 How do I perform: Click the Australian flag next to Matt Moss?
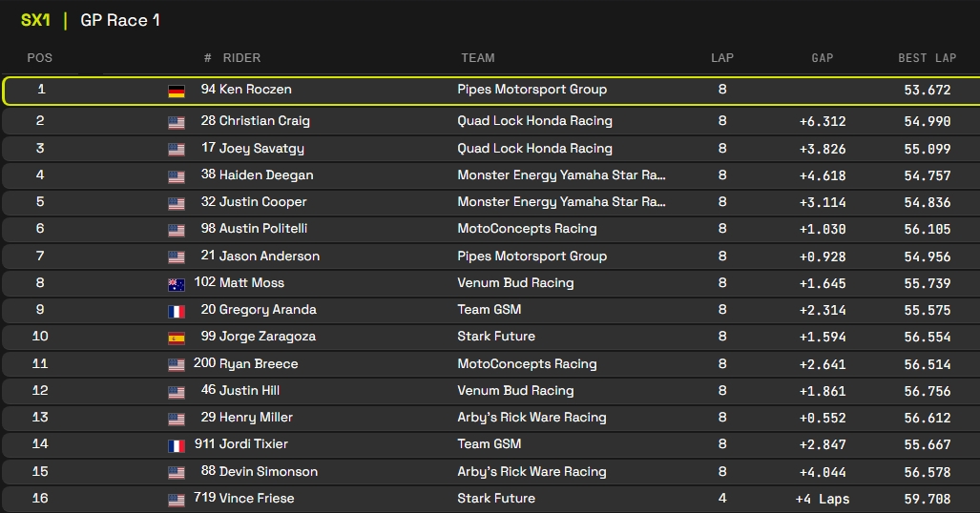pos(177,284)
